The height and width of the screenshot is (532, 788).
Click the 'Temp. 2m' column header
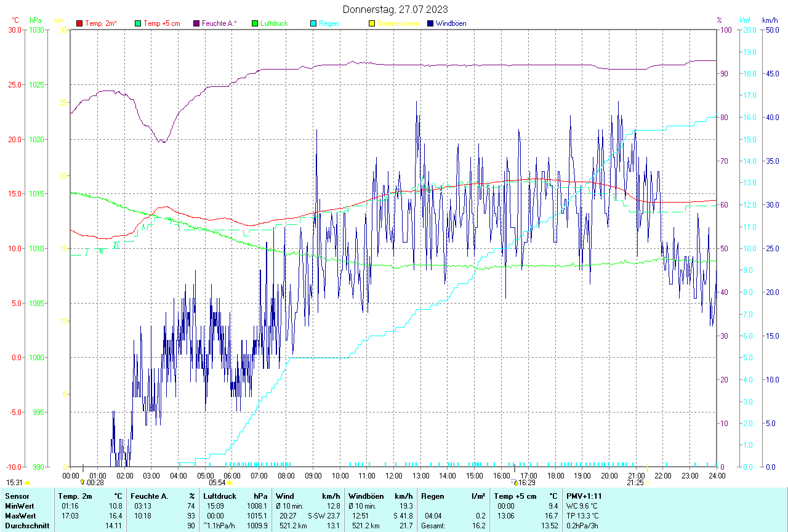(x=75, y=496)
